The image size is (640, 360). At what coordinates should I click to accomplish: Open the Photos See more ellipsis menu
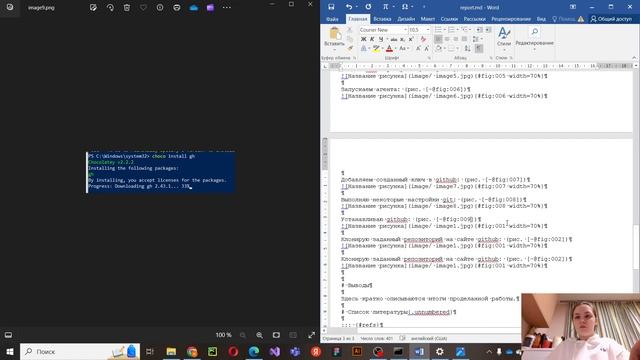[x=227, y=7]
